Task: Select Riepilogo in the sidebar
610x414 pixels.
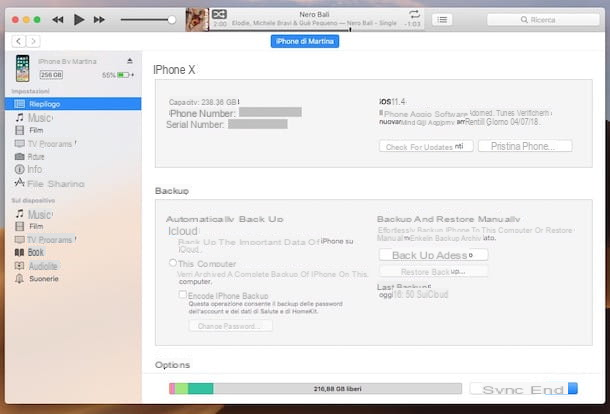Action: (73, 104)
